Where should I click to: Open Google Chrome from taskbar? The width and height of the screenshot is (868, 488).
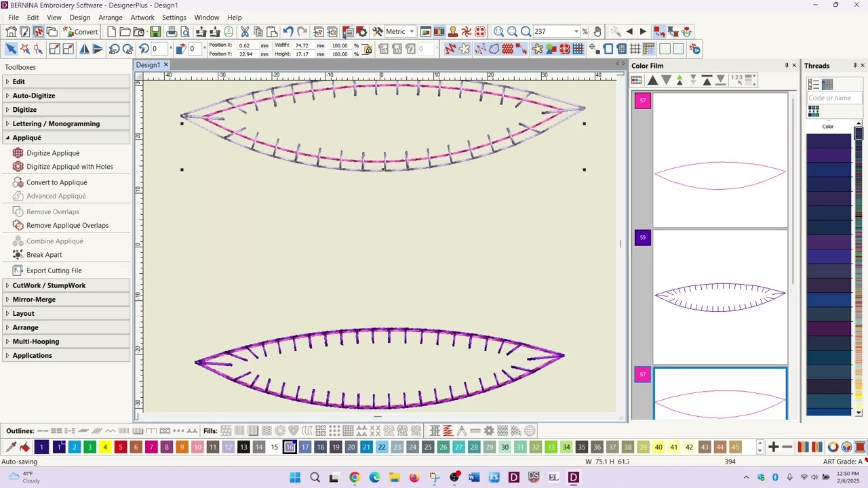(355, 478)
